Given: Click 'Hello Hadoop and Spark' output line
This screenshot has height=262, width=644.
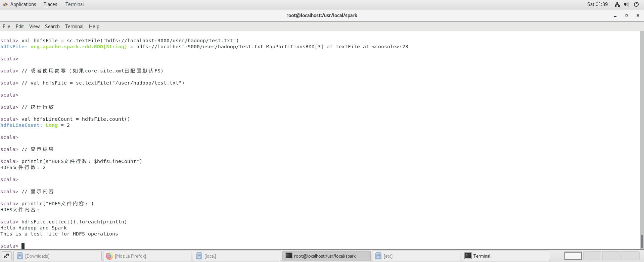Looking at the screenshot, I should (x=34, y=228).
